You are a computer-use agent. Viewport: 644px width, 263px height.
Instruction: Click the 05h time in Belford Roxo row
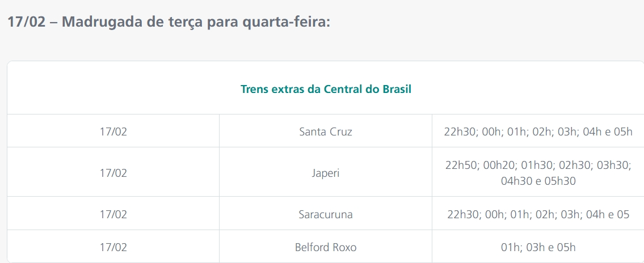point(565,247)
